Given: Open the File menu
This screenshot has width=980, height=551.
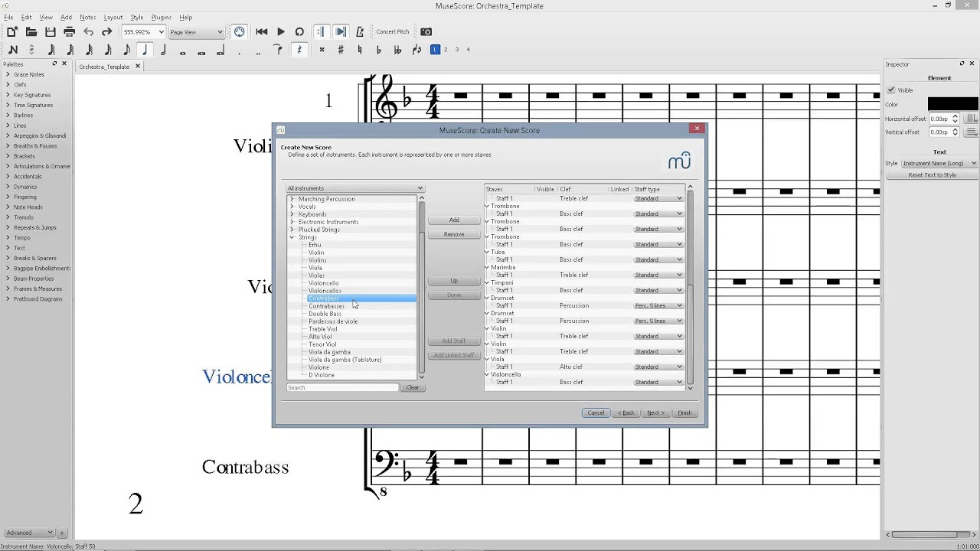Looking at the screenshot, I should point(8,17).
